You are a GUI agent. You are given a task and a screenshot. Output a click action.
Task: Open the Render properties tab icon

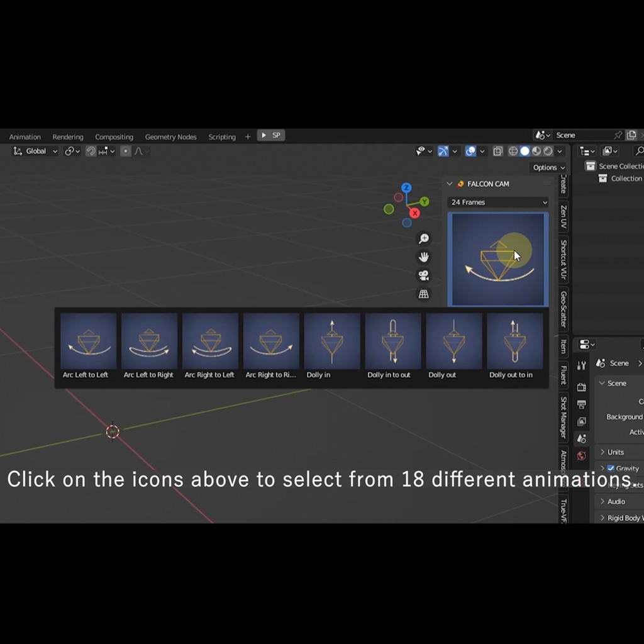pos(581,387)
